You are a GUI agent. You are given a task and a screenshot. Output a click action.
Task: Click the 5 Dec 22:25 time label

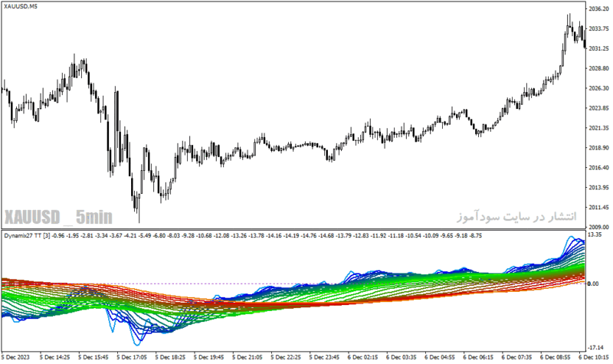tap(286, 357)
